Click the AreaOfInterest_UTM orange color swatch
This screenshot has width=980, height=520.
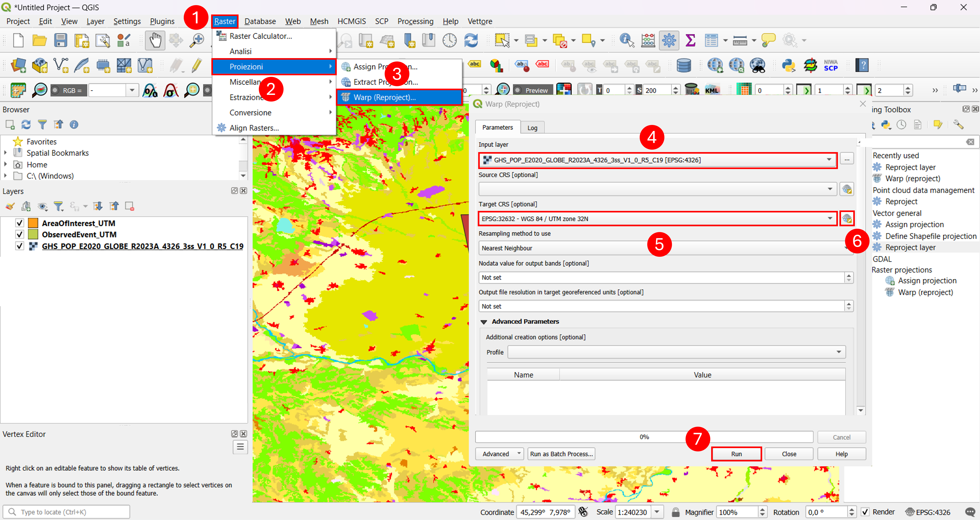[x=33, y=223]
